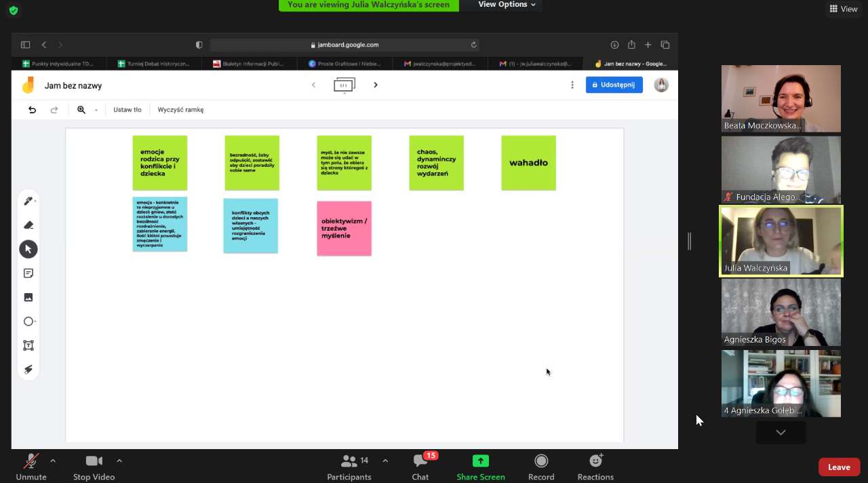The width and height of the screenshot is (868, 483).
Task: Click the undo arrow in Jamboard
Action: [x=32, y=110]
